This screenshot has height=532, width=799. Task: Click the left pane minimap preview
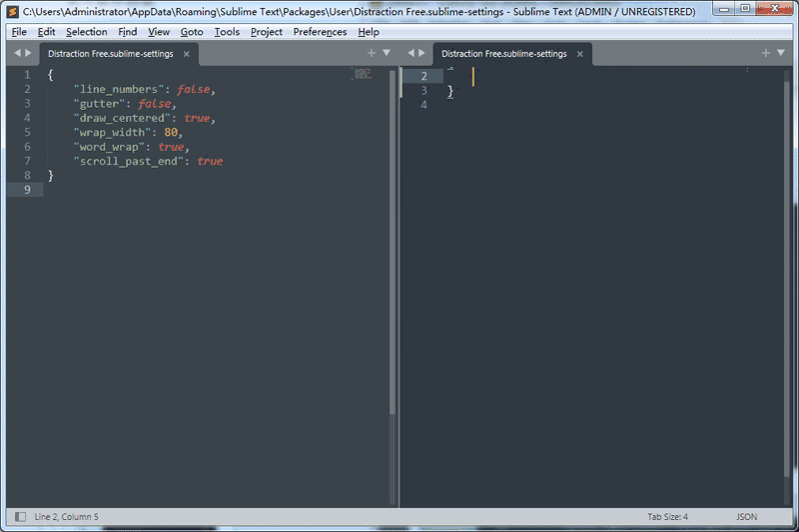(x=363, y=74)
